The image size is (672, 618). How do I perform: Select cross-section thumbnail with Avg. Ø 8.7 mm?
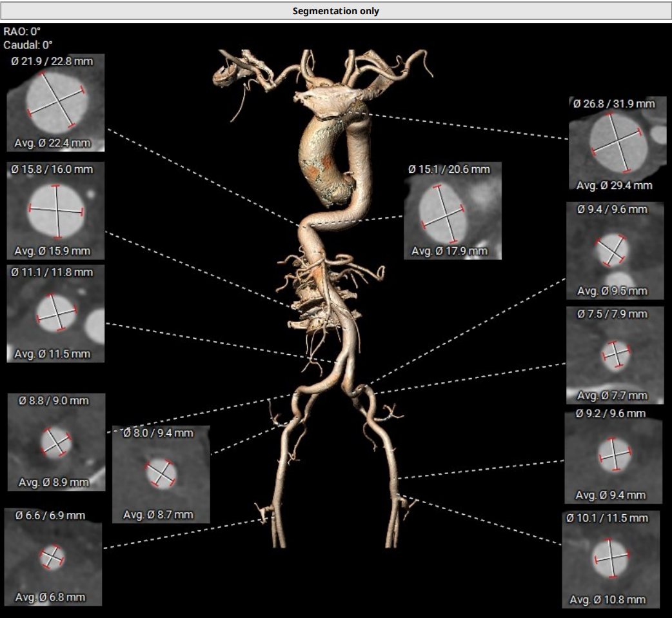pos(161,473)
